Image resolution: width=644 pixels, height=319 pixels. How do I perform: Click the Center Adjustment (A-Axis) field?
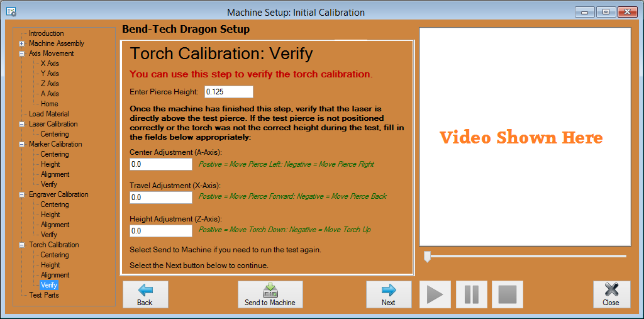coord(161,164)
